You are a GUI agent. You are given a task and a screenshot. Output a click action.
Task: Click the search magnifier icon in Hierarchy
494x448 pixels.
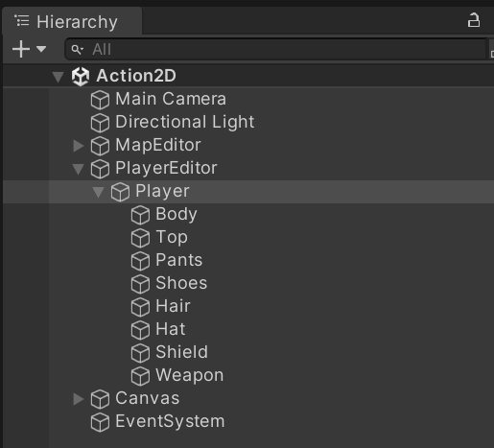77,50
